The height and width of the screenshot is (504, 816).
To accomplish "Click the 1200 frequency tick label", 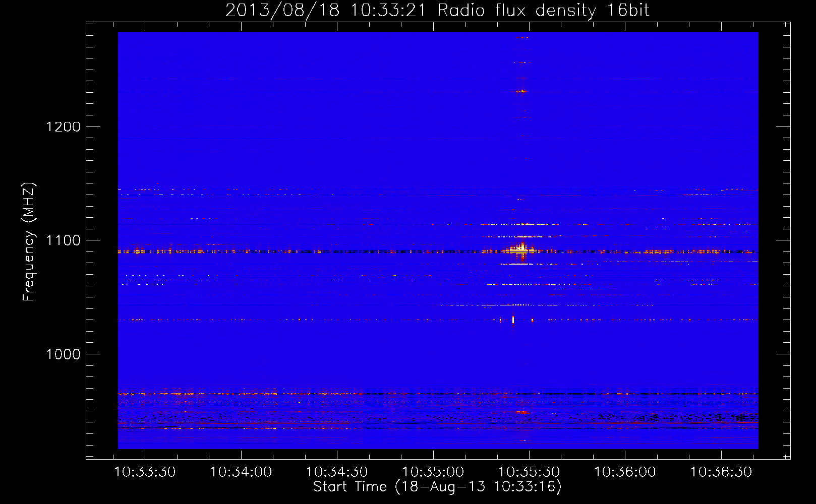I will 63,127.
